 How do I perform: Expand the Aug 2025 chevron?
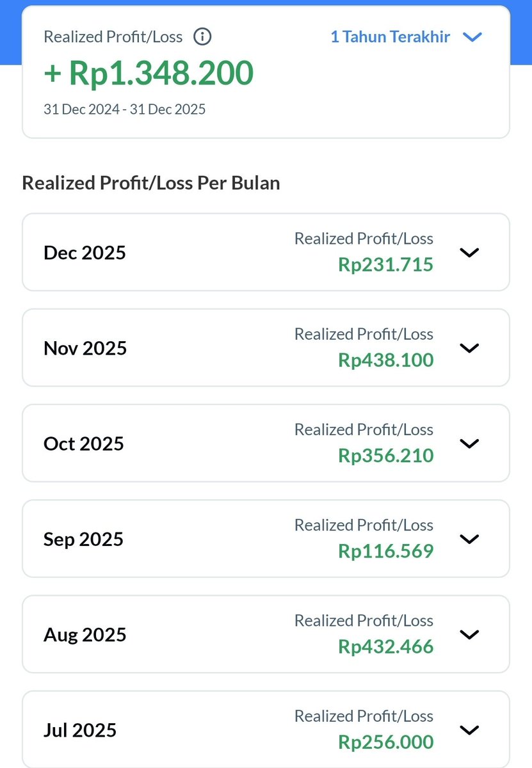[469, 634]
